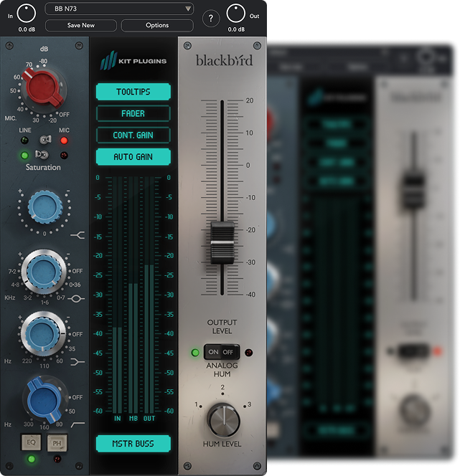The width and height of the screenshot is (460, 476).
Task: Click the Out gain knob
Action: pyautogui.click(x=237, y=13)
